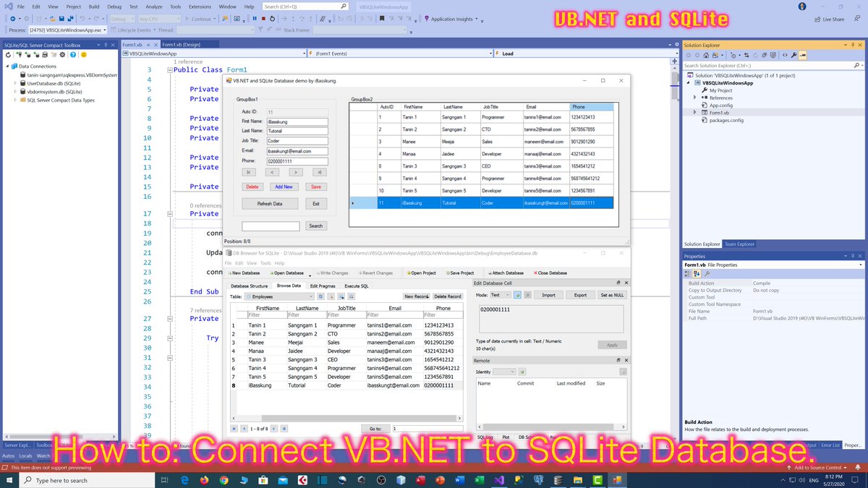This screenshot has height=488, width=868.
Task: Select row 4 Manaa in the form grid
Action: [x=480, y=153]
